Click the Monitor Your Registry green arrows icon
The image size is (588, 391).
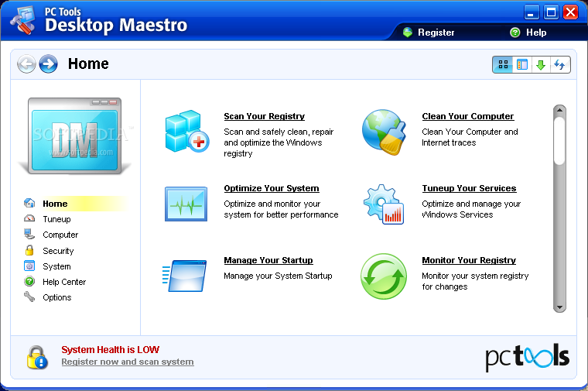tap(384, 276)
